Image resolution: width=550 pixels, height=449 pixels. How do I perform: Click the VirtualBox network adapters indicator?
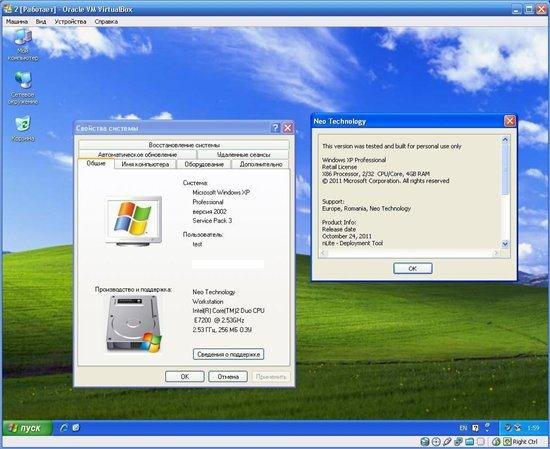click(458, 442)
